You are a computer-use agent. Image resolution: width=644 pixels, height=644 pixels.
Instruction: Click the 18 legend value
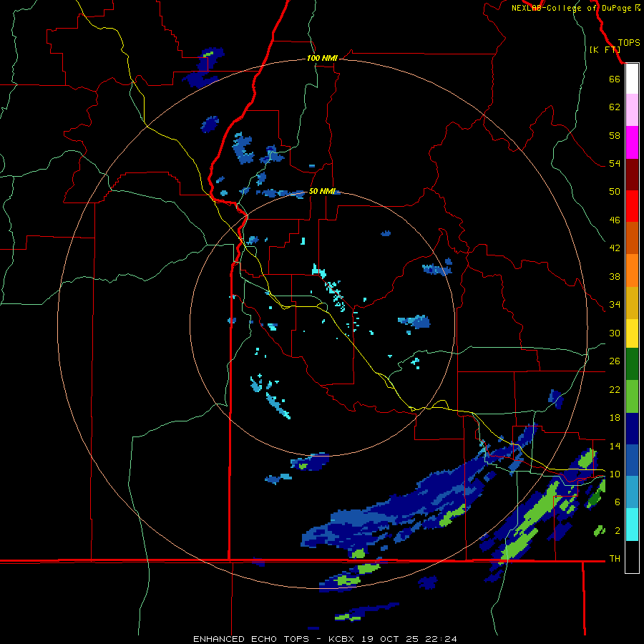[x=615, y=418]
